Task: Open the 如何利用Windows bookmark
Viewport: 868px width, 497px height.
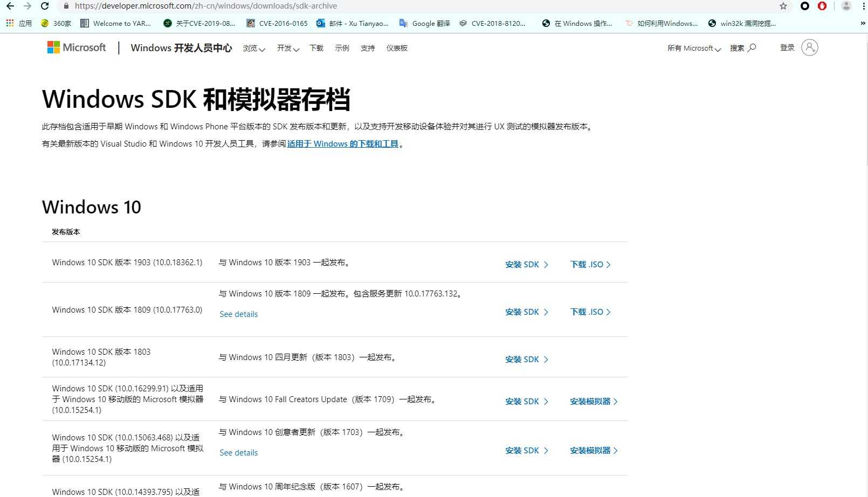Action: coord(662,23)
